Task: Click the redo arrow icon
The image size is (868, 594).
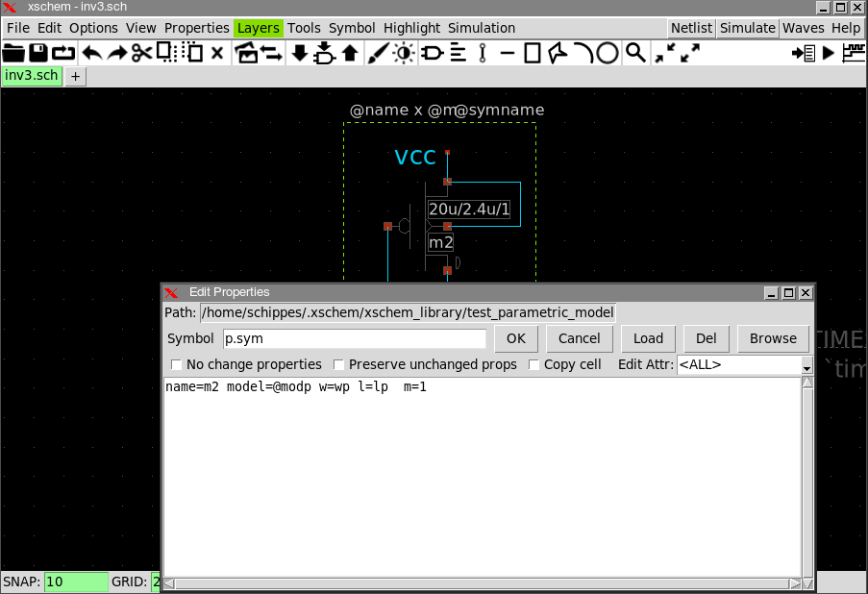Action: [x=117, y=53]
